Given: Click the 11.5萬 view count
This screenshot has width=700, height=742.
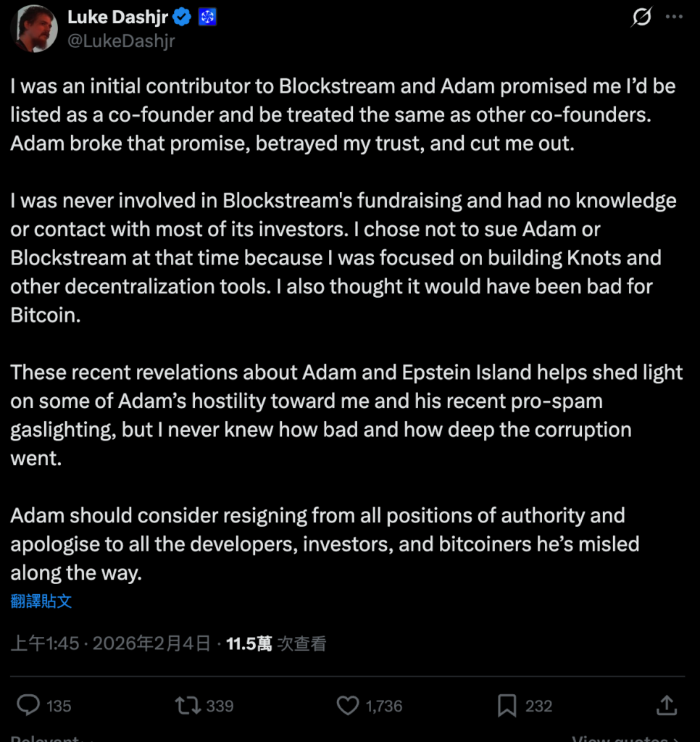Looking at the screenshot, I should 249,643.
